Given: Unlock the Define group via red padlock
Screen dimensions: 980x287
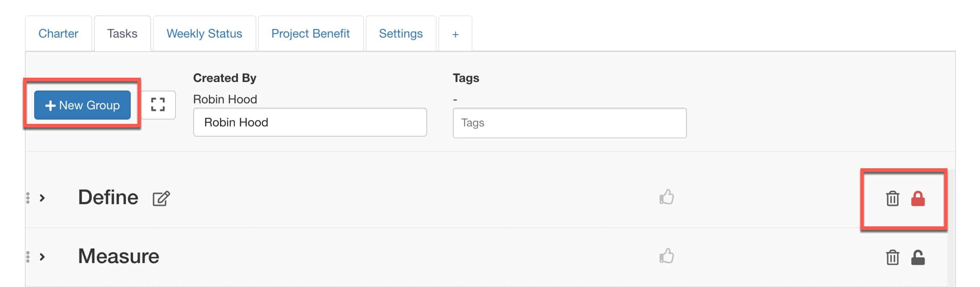Looking at the screenshot, I should click(918, 199).
